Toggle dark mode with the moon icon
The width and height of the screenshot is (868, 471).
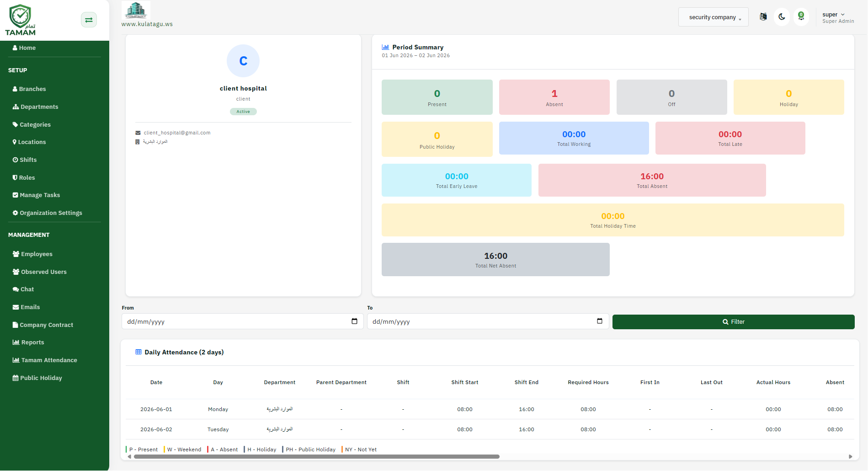(x=782, y=17)
